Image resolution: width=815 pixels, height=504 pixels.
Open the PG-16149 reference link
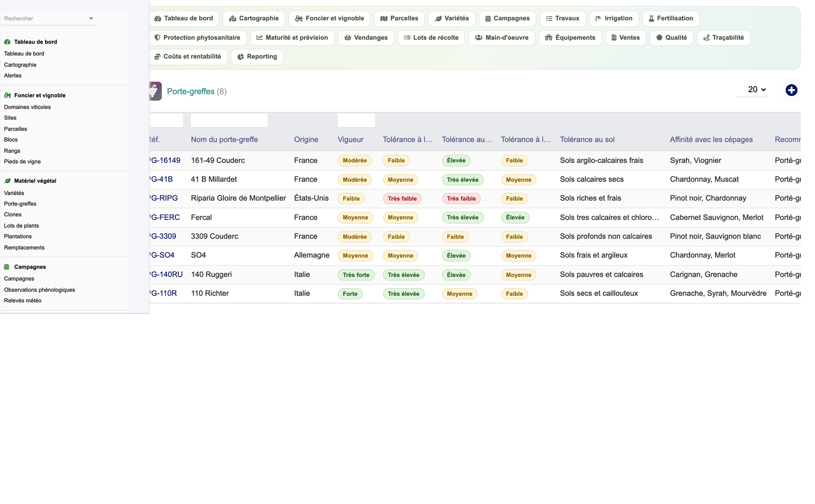tap(164, 161)
